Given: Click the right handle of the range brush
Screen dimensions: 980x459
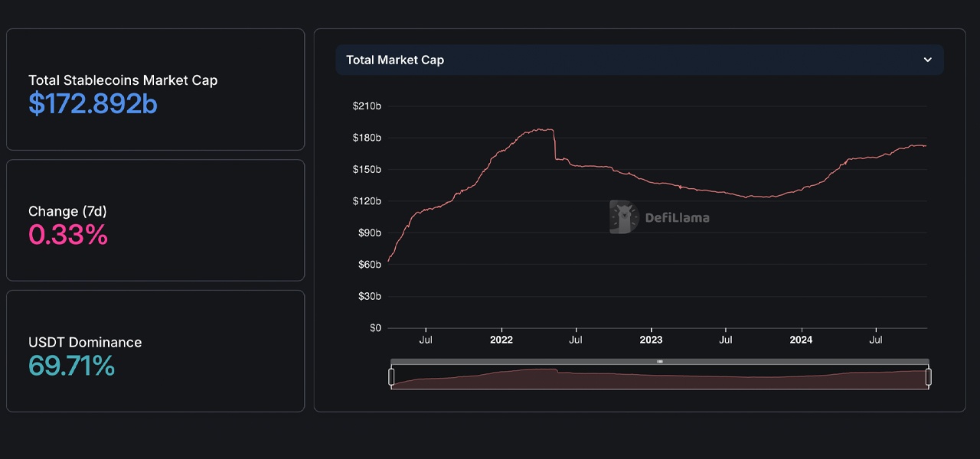Looking at the screenshot, I should (929, 376).
